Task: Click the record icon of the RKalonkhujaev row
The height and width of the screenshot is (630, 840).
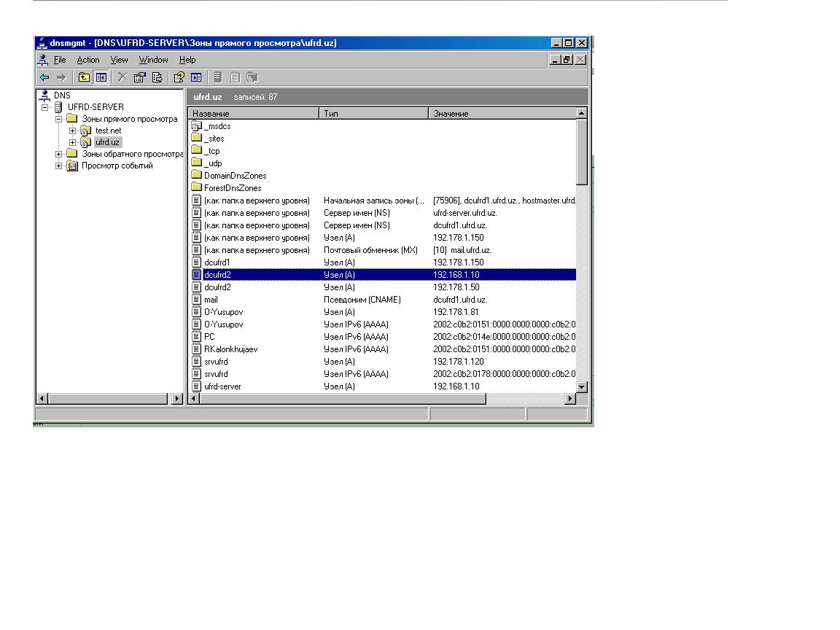Action: coord(197,349)
